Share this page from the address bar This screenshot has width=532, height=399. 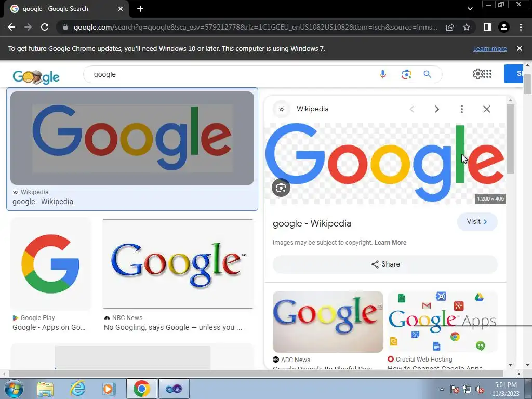click(x=450, y=27)
